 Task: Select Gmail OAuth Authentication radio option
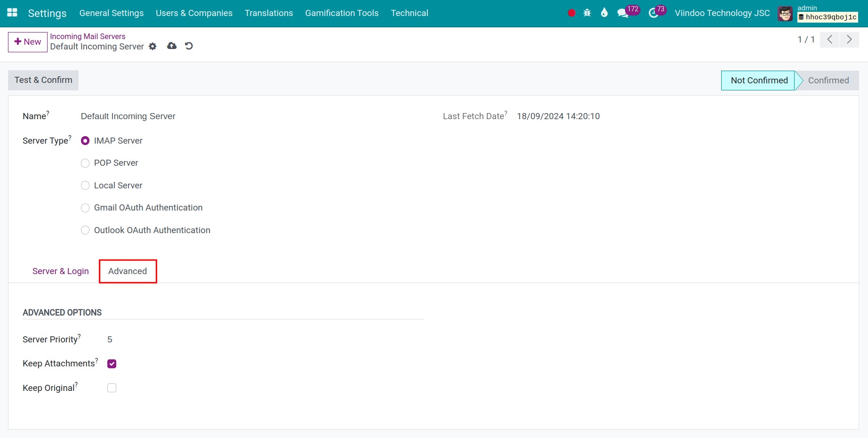[x=85, y=208]
